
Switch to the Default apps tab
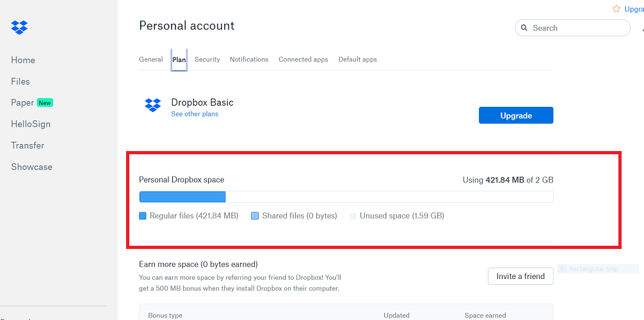pyautogui.click(x=358, y=59)
